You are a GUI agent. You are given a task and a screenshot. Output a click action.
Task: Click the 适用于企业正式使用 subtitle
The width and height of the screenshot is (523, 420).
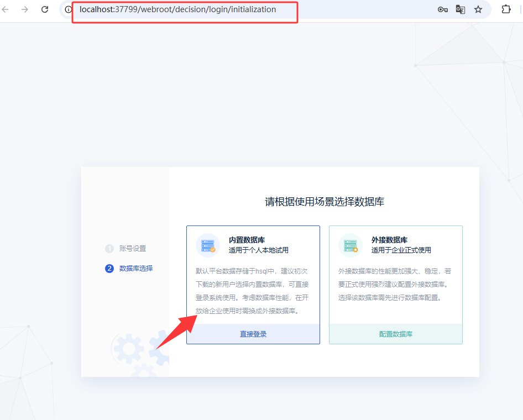401,250
